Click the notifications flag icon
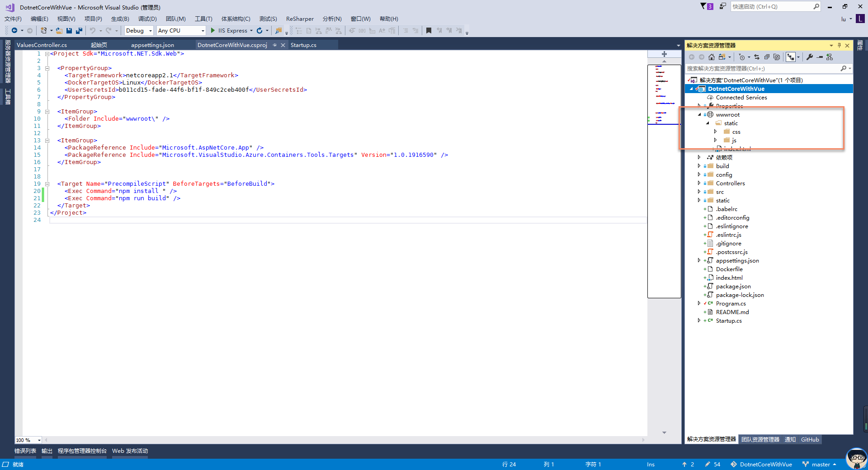The width and height of the screenshot is (868, 470). click(x=707, y=6)
